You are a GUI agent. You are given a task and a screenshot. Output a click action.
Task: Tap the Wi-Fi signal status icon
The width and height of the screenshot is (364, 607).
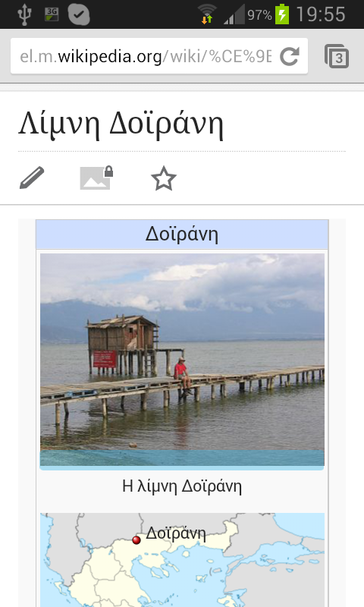point(207,14)
